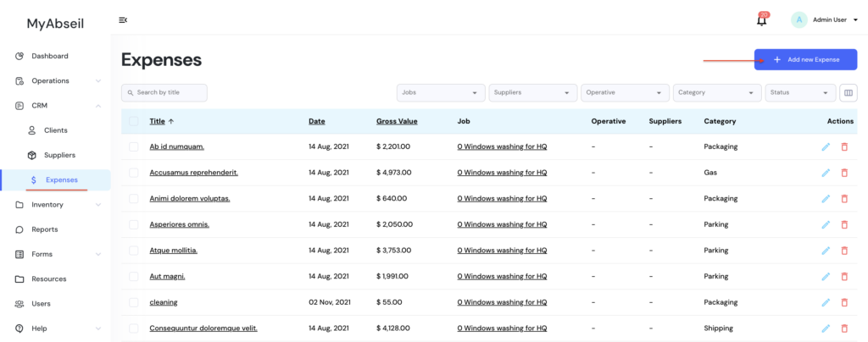Image resolution: width=868 pixels, height=342 pixels.
Task: Click pencil icon for the 'cleaning' expense
Action: pos(826,302)
